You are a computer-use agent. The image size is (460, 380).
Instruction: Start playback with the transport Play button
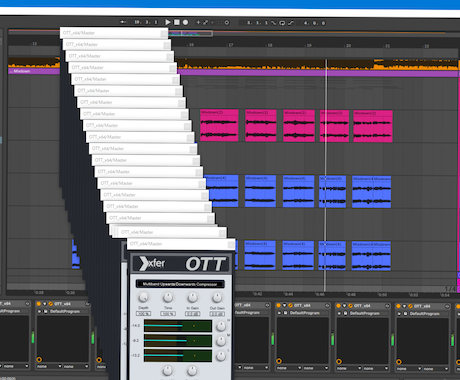[x=168, y=22]
